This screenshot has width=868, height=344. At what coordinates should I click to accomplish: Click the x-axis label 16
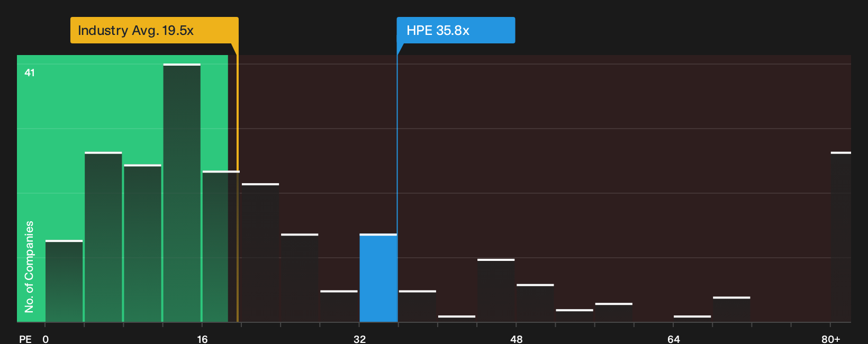202,339
